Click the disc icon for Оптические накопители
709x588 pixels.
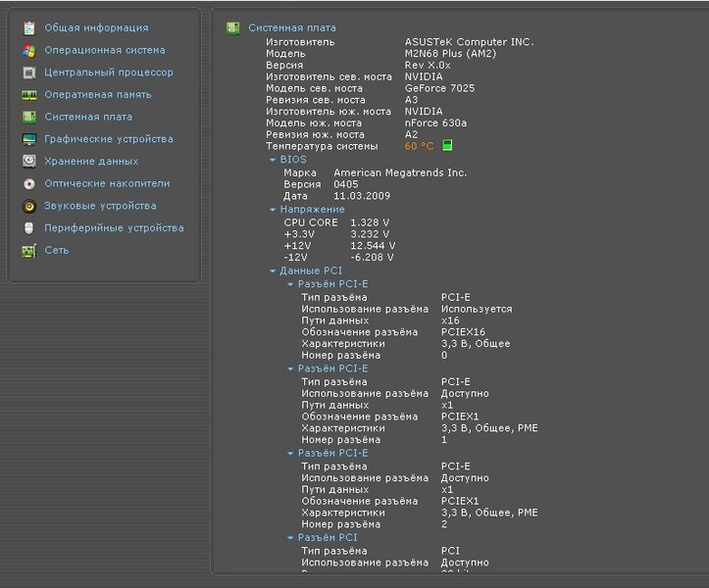click(x=29, y=184)
